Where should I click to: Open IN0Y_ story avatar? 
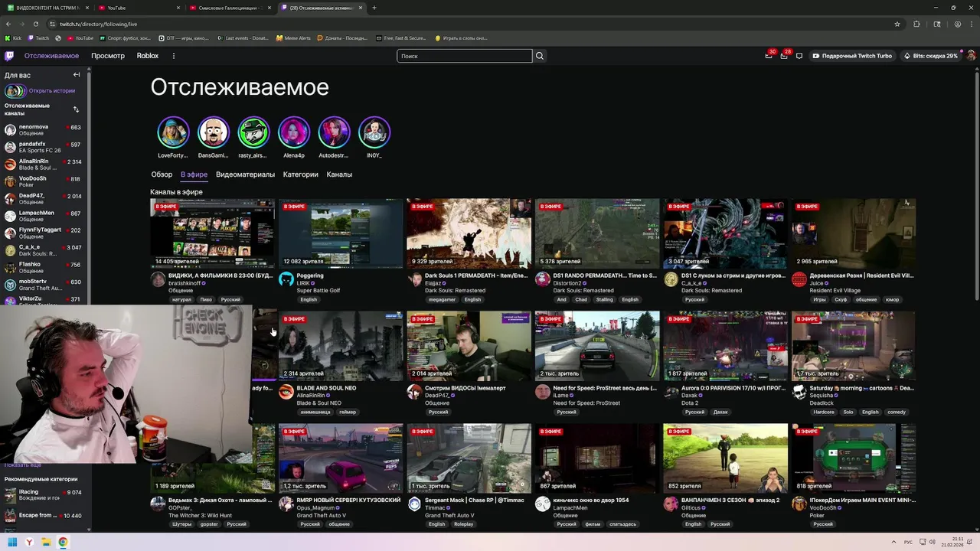point(374,132)
